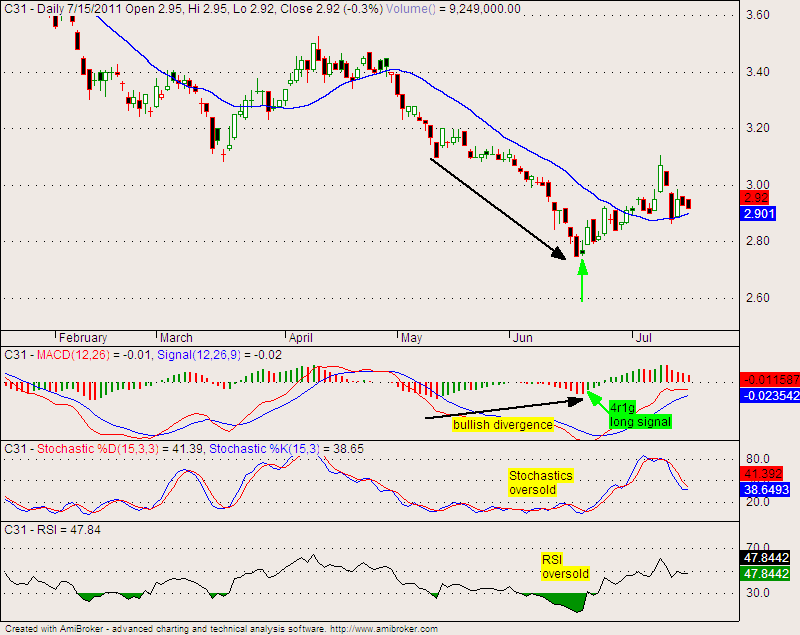Click the '4r1g long signal' green label

[640, 415]
